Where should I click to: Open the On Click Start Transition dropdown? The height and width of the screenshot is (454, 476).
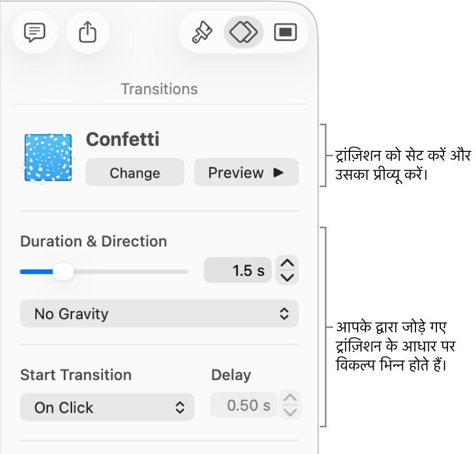[x=107, y=407]
